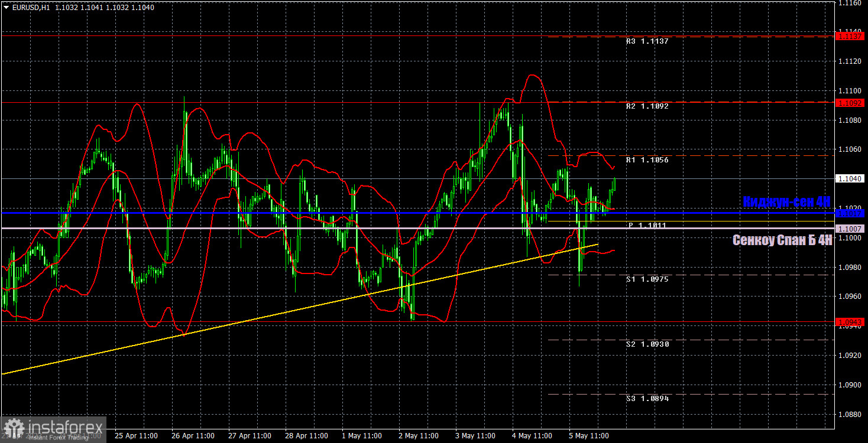Image resolution: width=868 pixels, height=443 pixels.
Task: Select the S1 1.0975 pivot label
Action: [647, 279]
